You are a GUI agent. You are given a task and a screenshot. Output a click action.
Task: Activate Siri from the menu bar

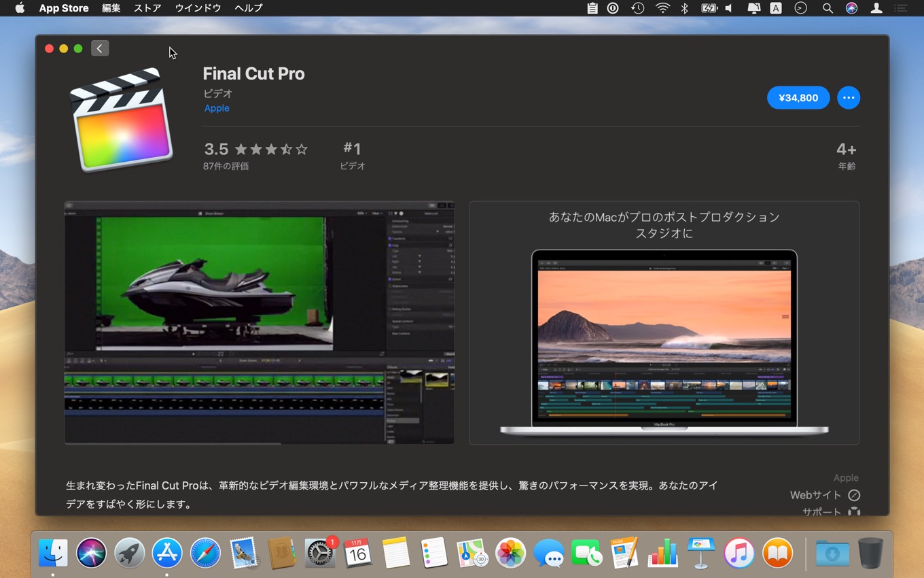click(x=851, y=8)
